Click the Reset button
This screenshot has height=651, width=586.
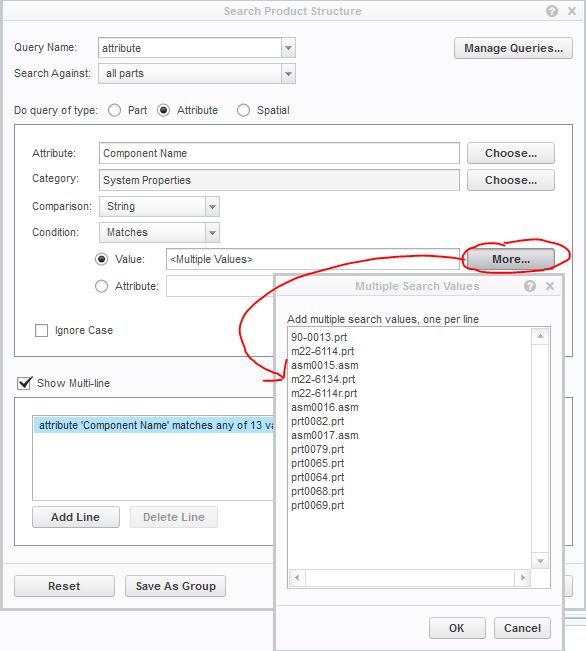coord(64,586)
